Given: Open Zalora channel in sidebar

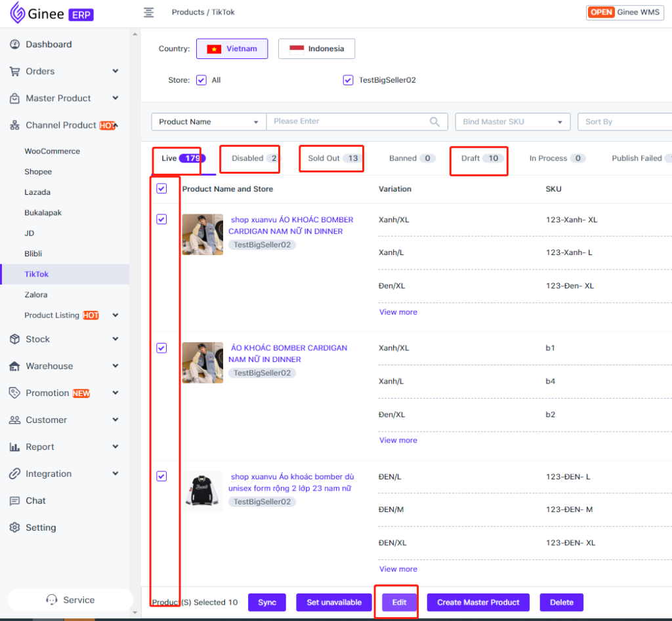Looking at the screenshot, I should click(36, 294).
